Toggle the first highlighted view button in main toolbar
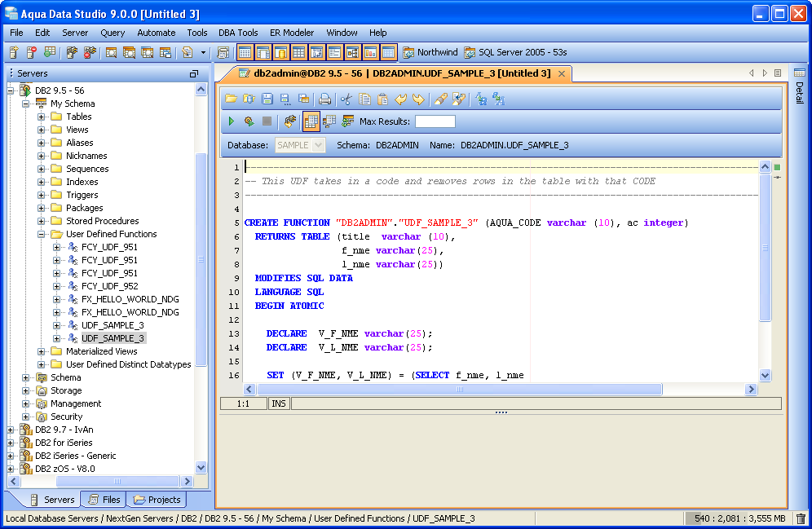Viewport: 812px width, 529px height. [245, 53]
